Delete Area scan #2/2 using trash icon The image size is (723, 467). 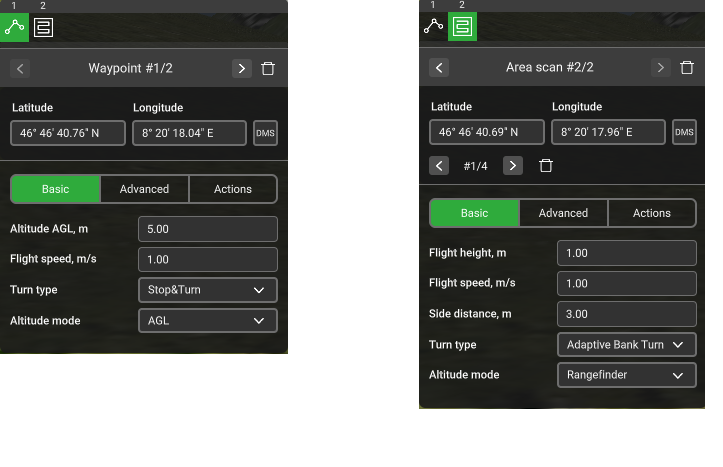click(x=687, y=68)
